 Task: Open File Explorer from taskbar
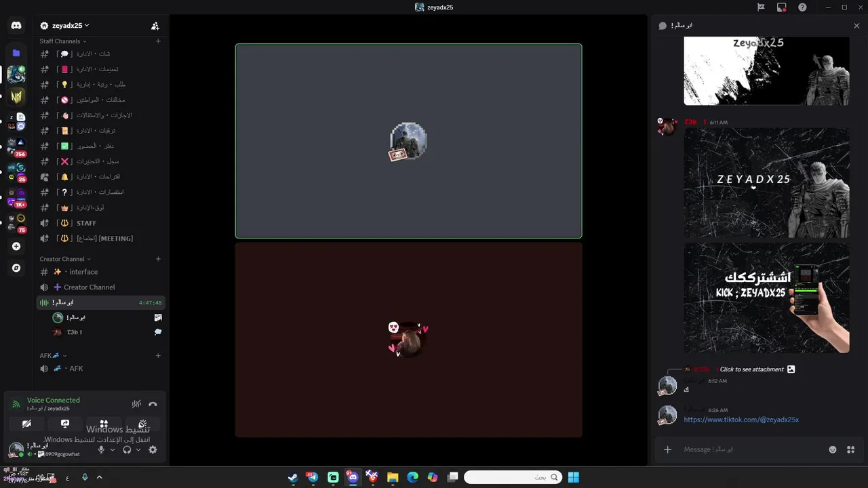click(x=393, y=477)
